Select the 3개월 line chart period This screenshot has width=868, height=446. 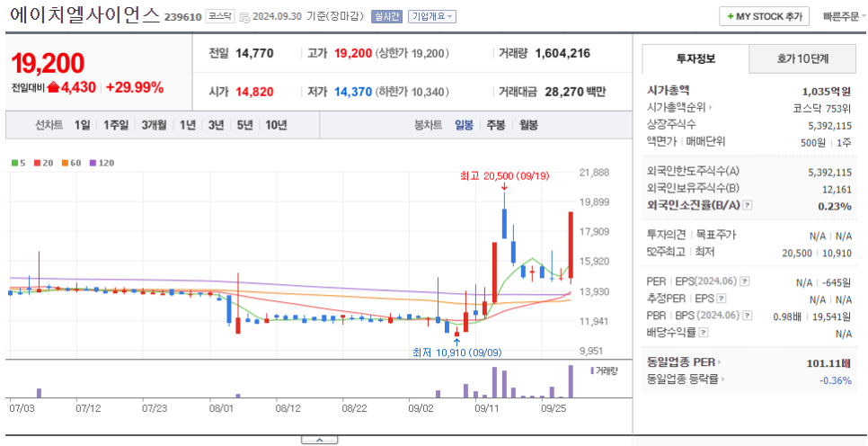[x=154, y=125]
